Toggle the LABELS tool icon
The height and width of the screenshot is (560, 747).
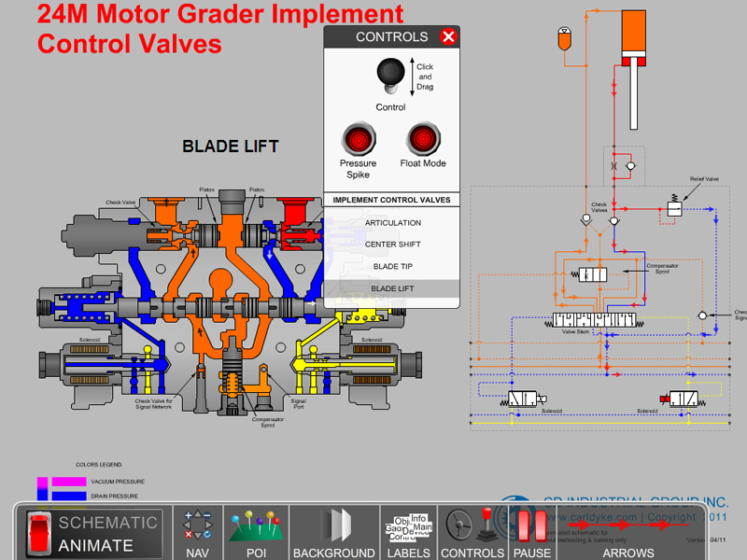point(408,533)
